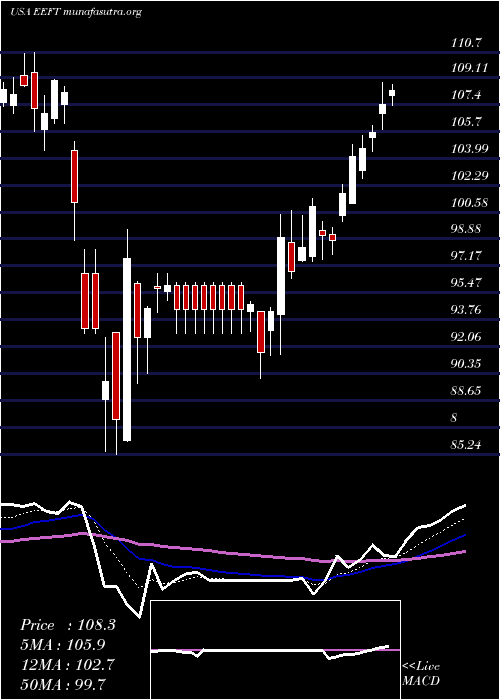Viewport: 500px width, 700px height.
Task: Click the '5MA : 105.9' readout
Action: 63,645
